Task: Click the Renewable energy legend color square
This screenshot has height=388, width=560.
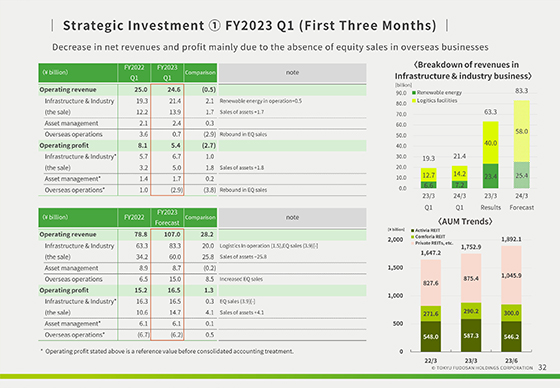Action: click(x=414, y=93)
